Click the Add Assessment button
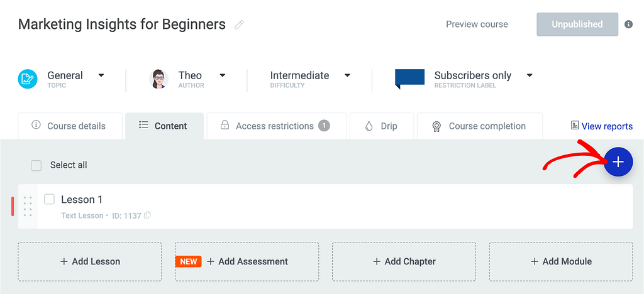Image resolution: width=644 pixels, height=294 pixels. [247, 261]
